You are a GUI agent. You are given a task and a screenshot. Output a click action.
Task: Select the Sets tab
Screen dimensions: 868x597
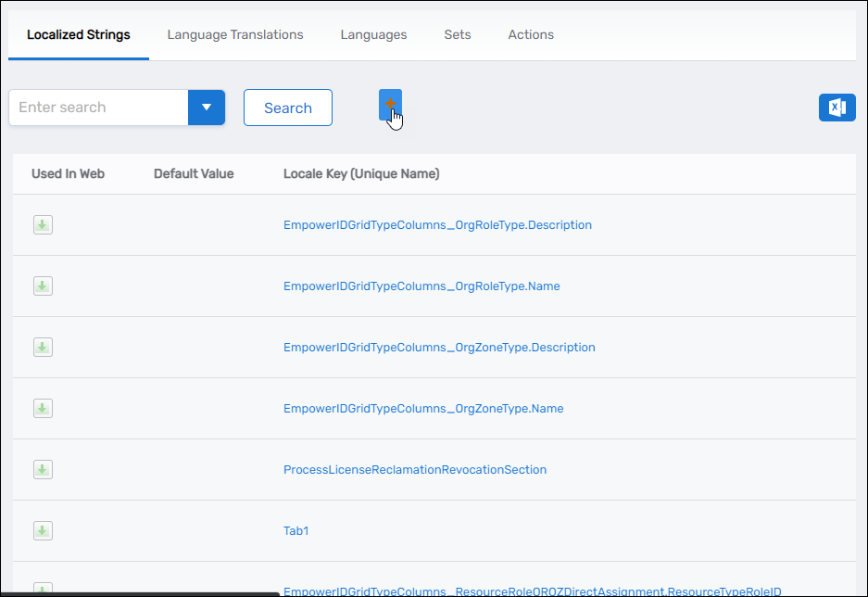[457, 34]
